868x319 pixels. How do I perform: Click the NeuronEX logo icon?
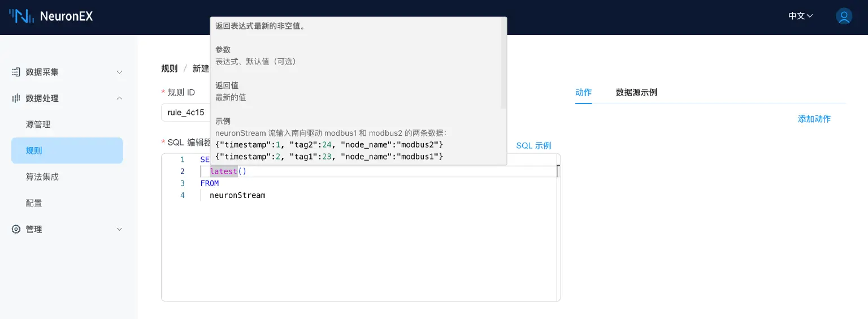(21, 16)
